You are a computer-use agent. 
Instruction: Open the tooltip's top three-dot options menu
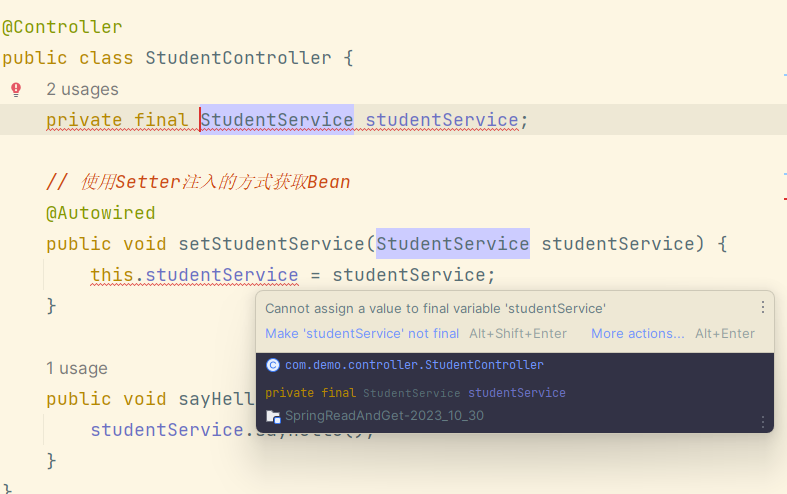(763, 308)
